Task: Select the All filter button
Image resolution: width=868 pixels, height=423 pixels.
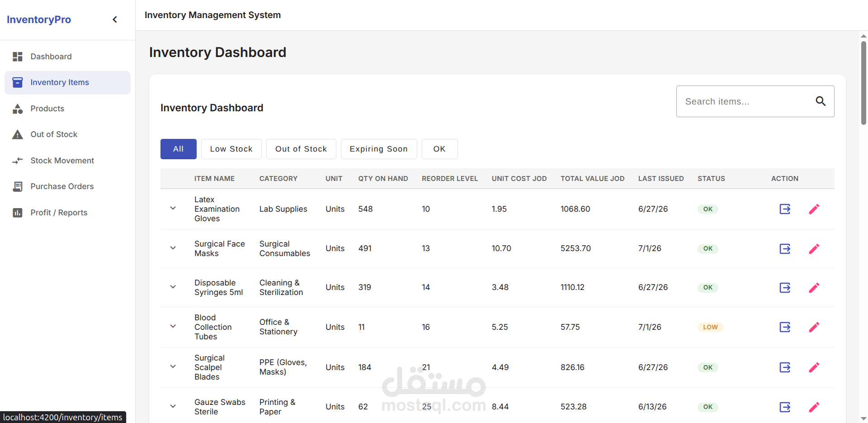Action: (x=179, y=149)
